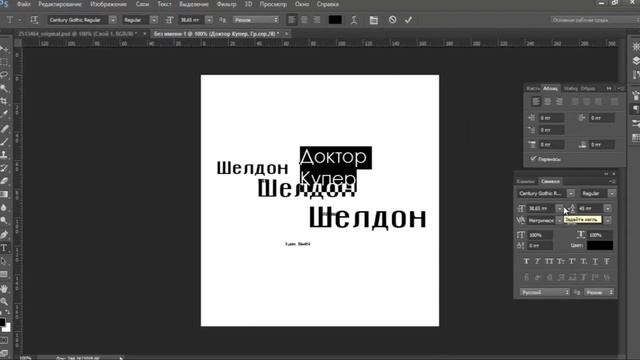Right-align paragraph in Абзац panel
640x360 pixels.
[559, 102]
